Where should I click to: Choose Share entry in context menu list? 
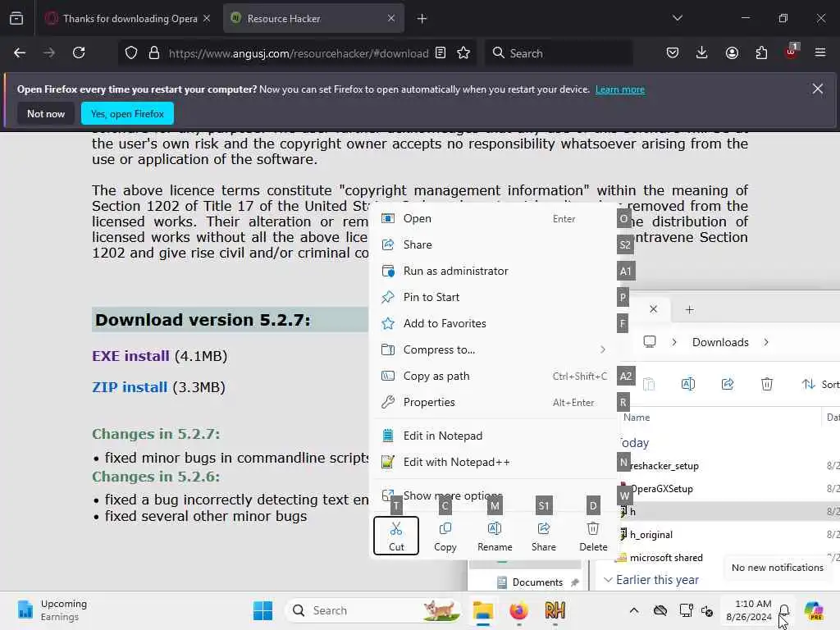point(495,244)
